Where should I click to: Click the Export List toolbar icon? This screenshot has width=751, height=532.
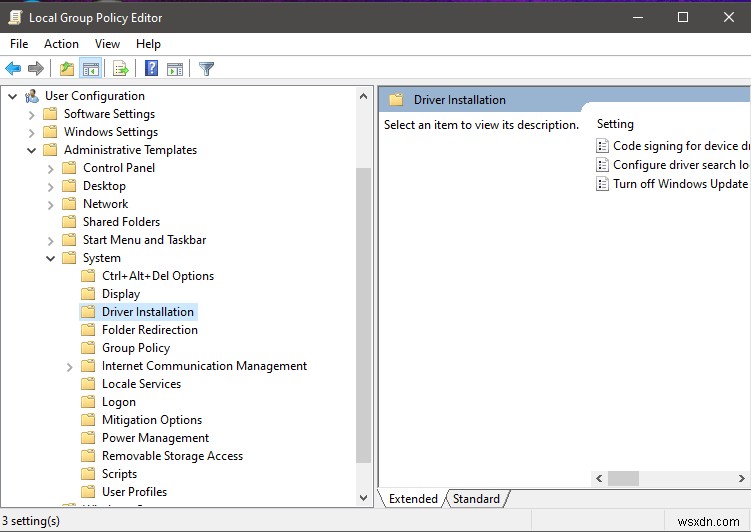pyautogui.click(x=121, y=69)
